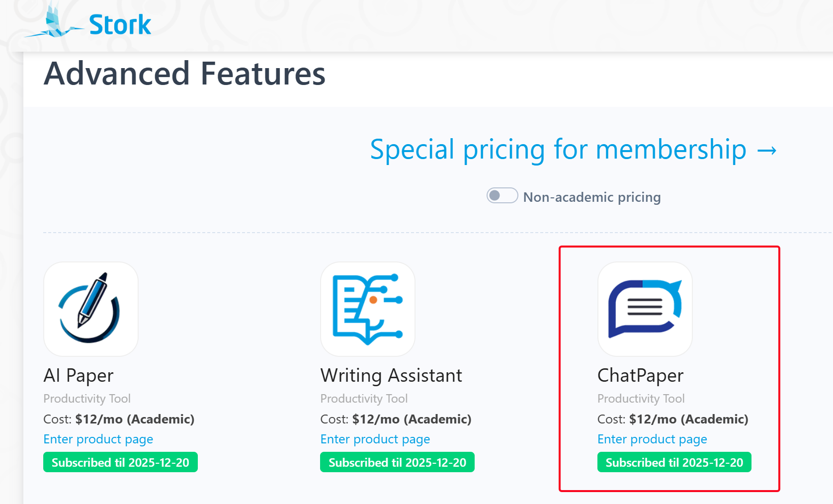Click the Advanced Features heading

[x=184, y=74]
